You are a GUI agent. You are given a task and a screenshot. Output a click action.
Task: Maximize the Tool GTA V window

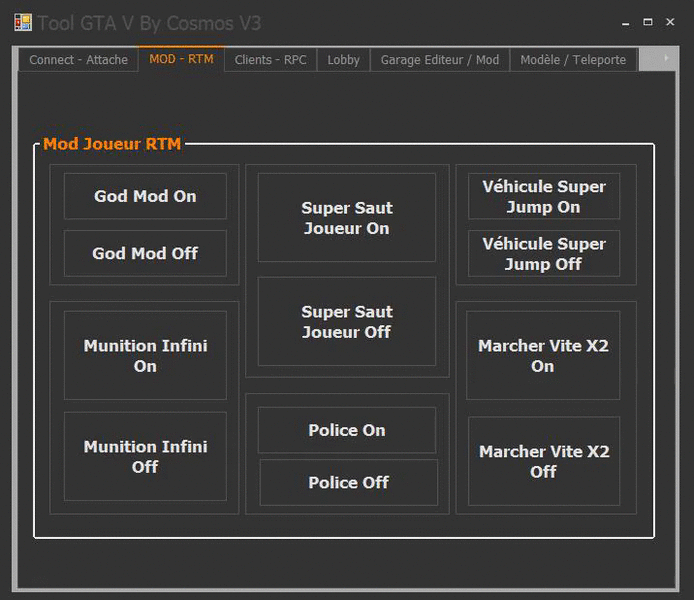pos(648,22)
